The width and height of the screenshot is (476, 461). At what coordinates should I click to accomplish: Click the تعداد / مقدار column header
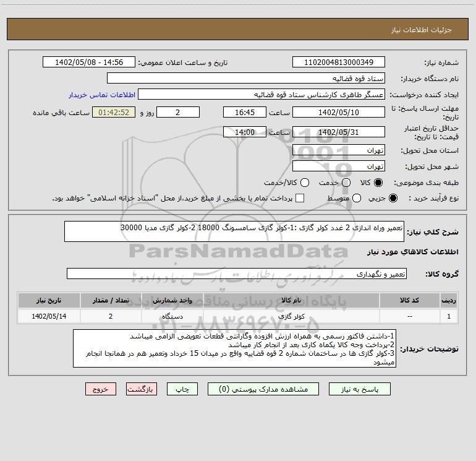[111, 300]
